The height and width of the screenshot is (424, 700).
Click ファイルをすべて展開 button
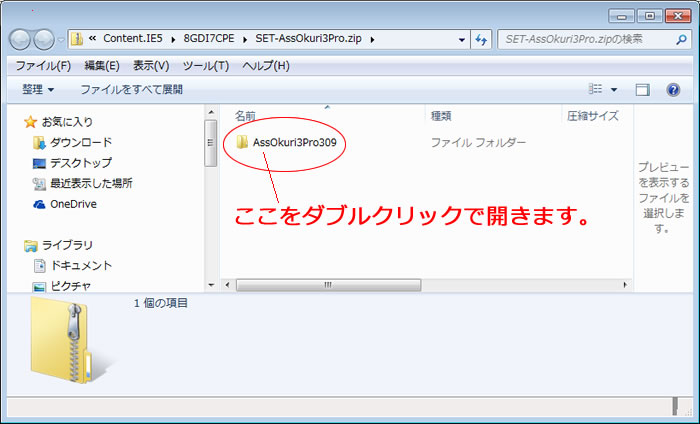click(132, 89)
